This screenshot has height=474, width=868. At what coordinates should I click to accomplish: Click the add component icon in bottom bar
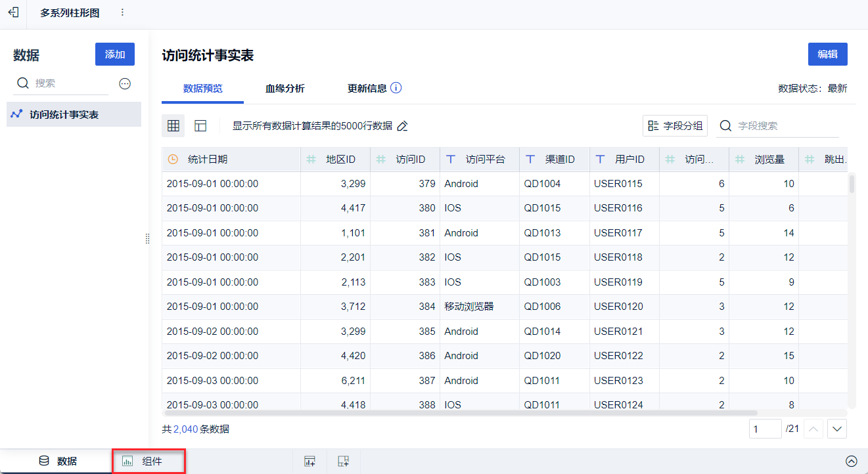(310, 462)
